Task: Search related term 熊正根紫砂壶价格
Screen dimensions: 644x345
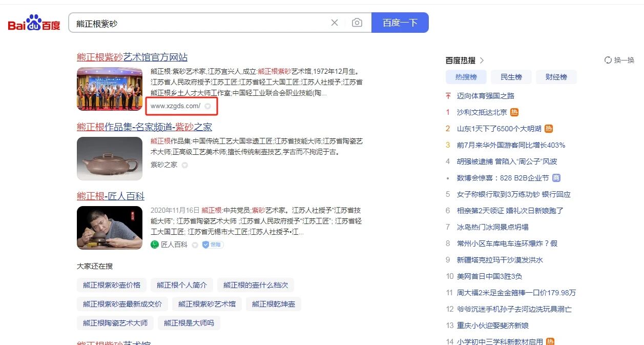Action: pyautogui.click(x=112, y=285)
